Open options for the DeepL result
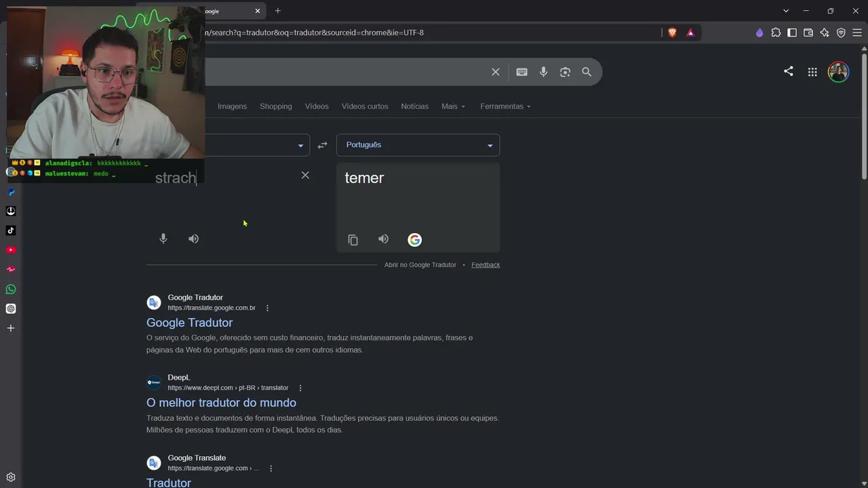This screenshot has width=868, height=488. click(x=300, y=388)
